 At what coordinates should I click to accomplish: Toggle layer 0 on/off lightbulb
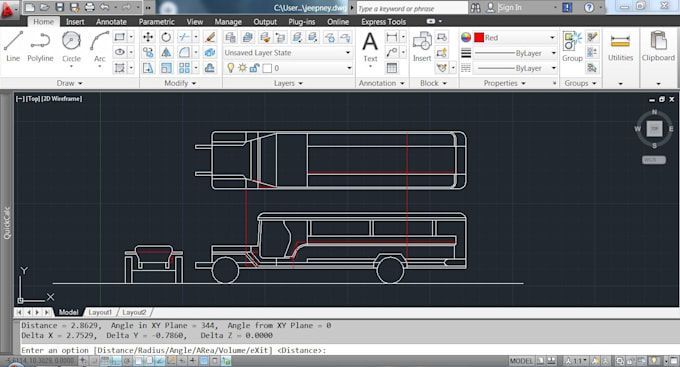[x=231, y=68]
